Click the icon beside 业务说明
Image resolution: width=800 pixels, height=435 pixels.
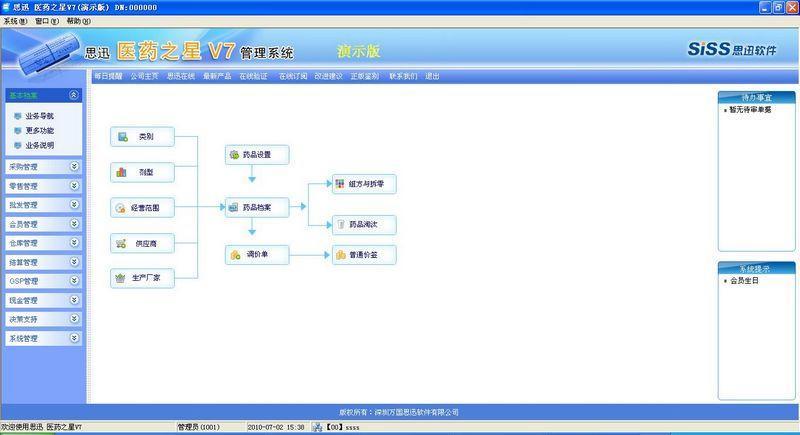click(x=18, y=146)
